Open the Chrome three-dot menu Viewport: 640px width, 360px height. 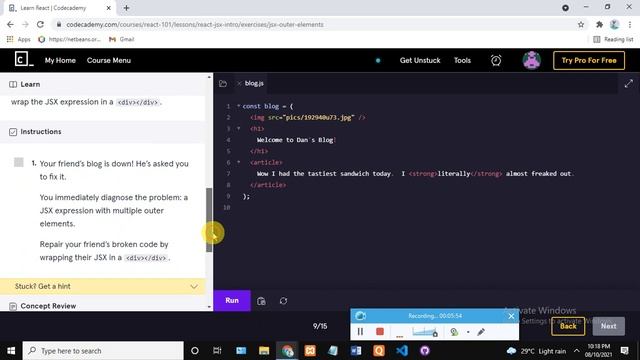pyautogui.click(x=630, y=24)
